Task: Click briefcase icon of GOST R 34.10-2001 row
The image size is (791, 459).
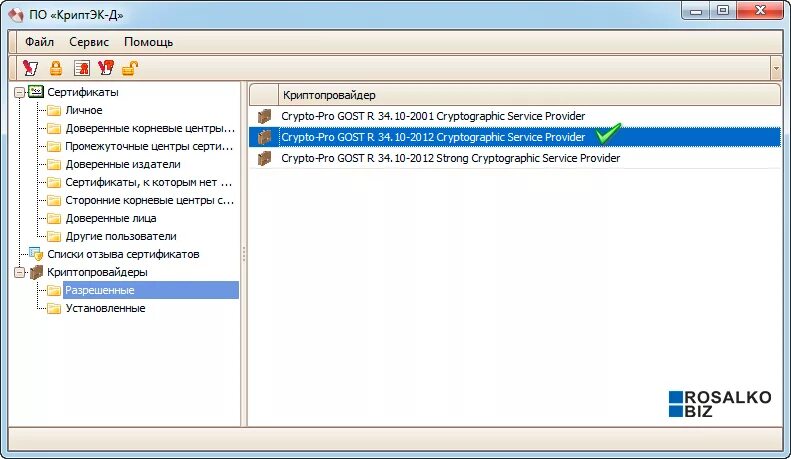Action: pyautogui.click(x=264, y=117)
